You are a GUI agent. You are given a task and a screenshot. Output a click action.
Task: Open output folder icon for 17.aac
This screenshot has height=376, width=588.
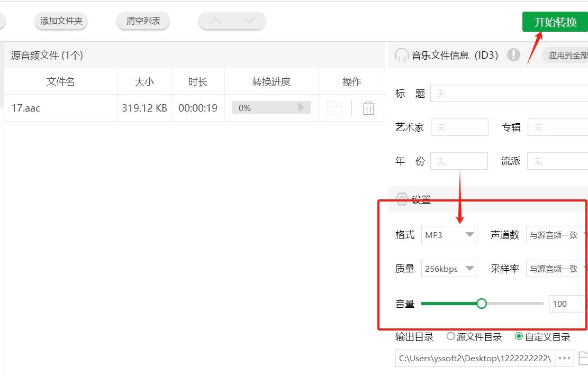tap(334, 108)
